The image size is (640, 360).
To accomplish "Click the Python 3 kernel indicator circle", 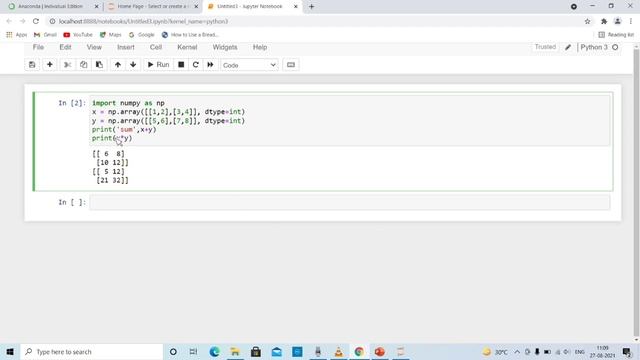I will (x=615, y=47).
